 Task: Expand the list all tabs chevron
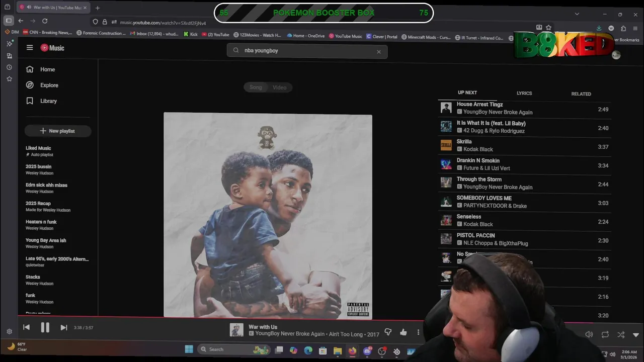tap(577, 14)
